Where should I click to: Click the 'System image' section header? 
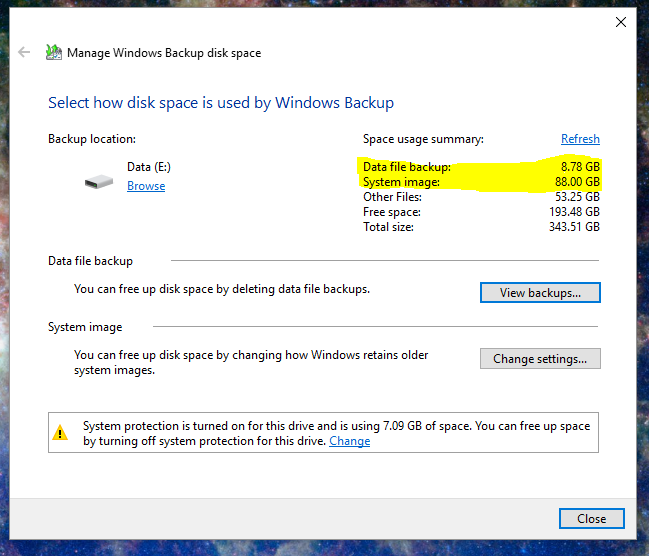coord(85,327)
